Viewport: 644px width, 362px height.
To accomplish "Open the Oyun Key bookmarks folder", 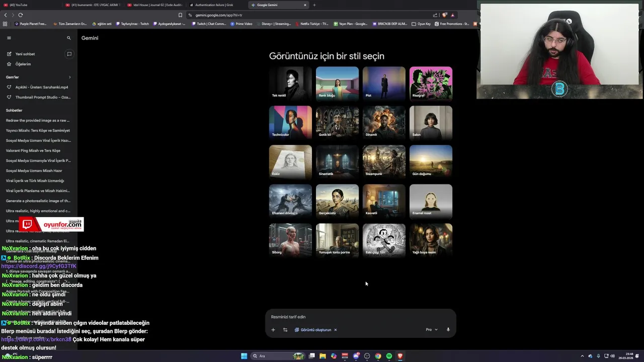I will tap(421, 24).
